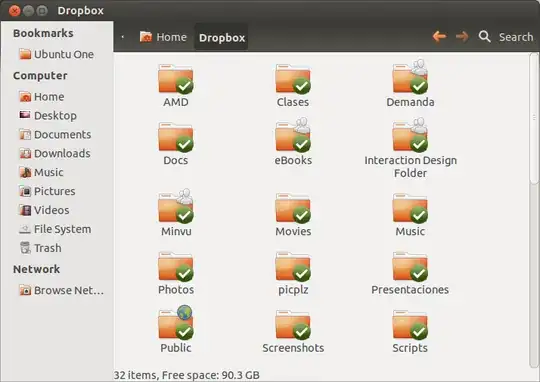
Task: Close the Dropbox window
Action: pos(14,11)
